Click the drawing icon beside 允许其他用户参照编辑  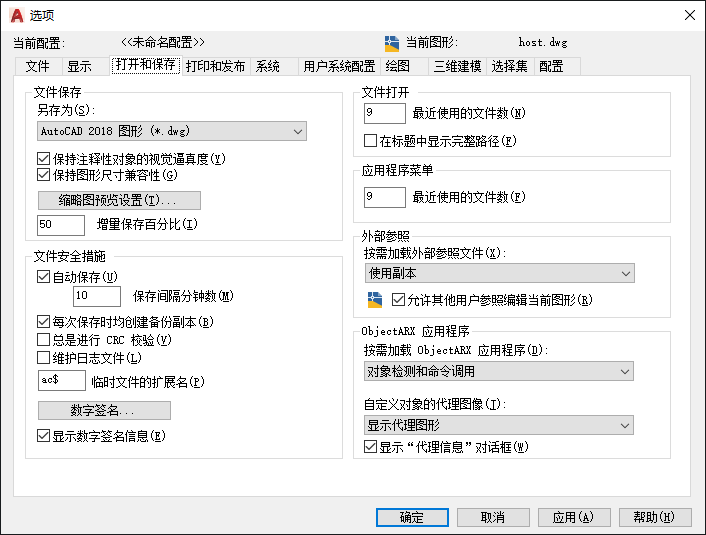pyautogui.click(x=375, y=300)
